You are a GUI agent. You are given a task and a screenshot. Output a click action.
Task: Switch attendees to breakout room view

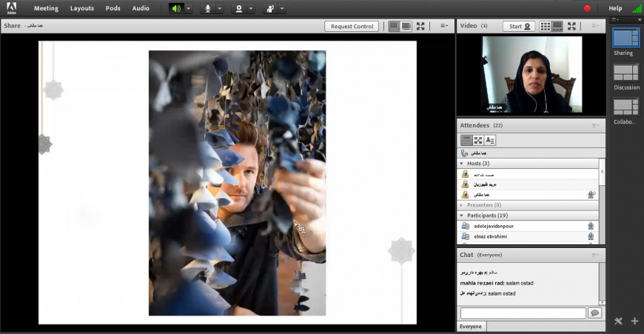pos(478,140)
